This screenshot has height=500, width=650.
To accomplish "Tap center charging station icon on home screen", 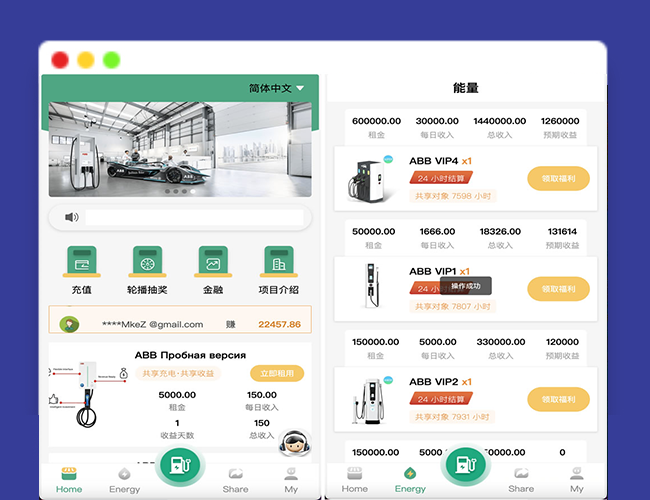I will [x=180, y=465].
